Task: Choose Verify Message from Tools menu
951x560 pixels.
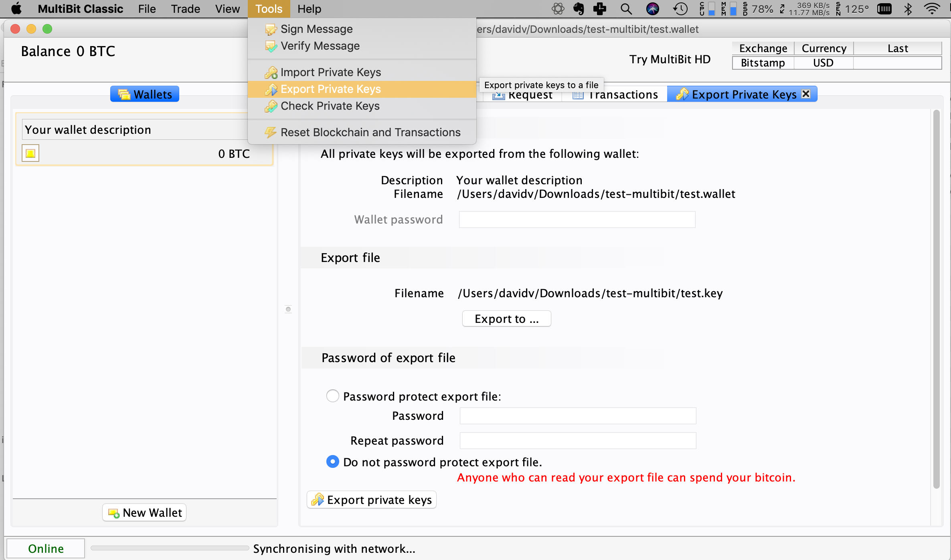Action: pos(362,46)
